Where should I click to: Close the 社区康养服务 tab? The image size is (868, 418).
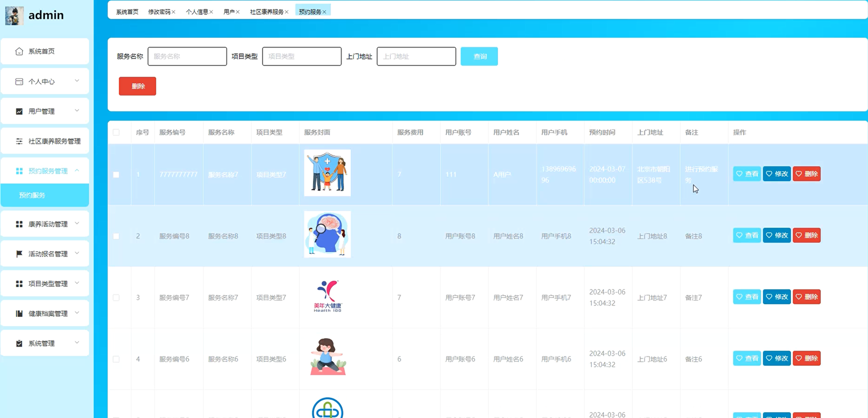[287, 12]
